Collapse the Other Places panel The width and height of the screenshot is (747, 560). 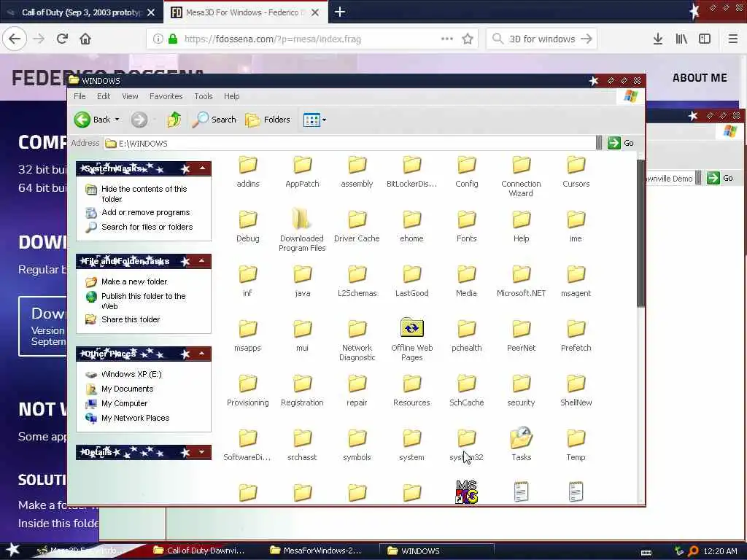203,354
